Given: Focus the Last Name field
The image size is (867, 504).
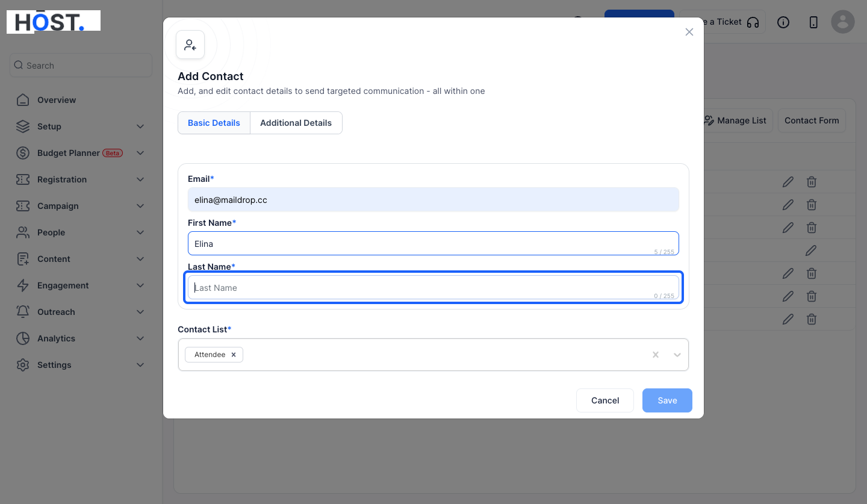Looking at the screenshot, I should point(433,288).
